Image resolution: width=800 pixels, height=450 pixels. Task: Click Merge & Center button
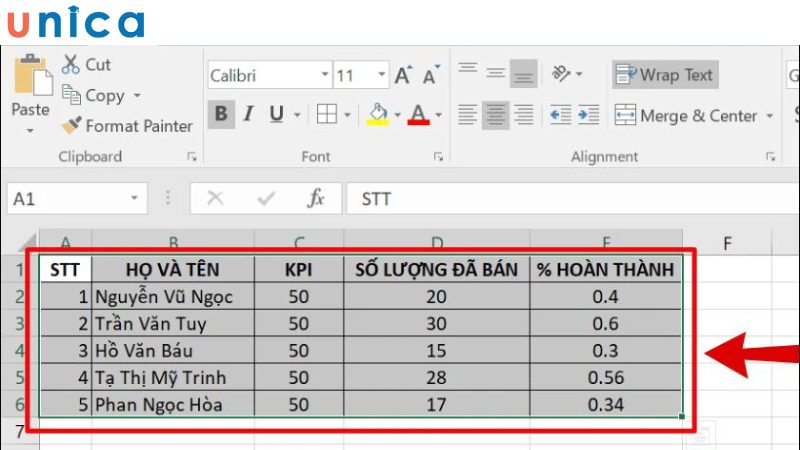click(x=686, y=116)
